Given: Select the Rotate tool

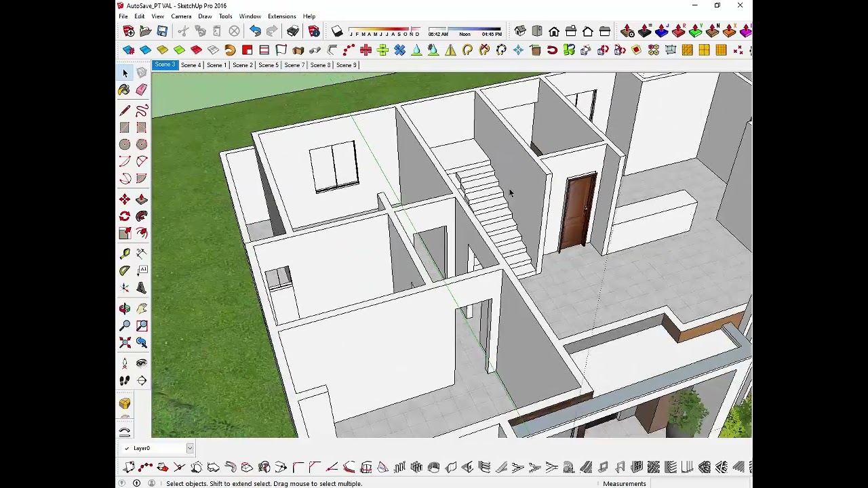Looking at the screenshot, I should [x=125, y=216].
